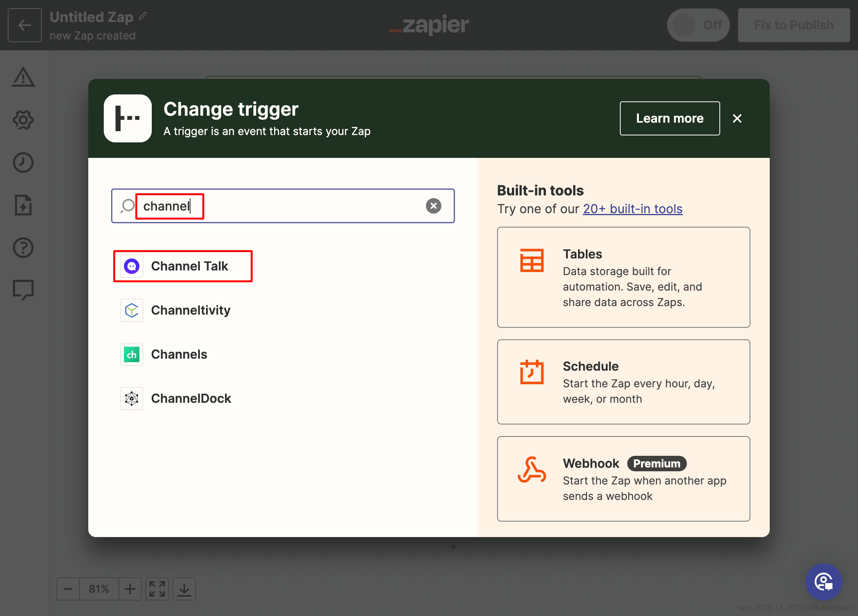
Task: Click the Tables grid icon
Action: (532, 260)
